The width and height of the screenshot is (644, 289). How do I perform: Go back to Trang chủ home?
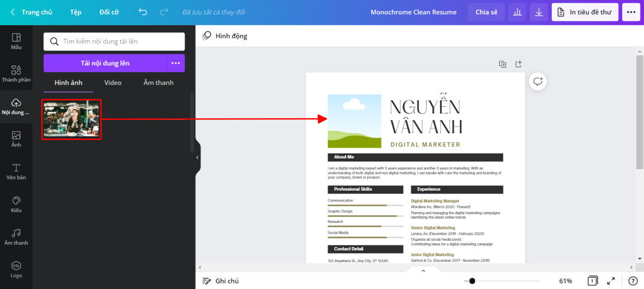31,12
